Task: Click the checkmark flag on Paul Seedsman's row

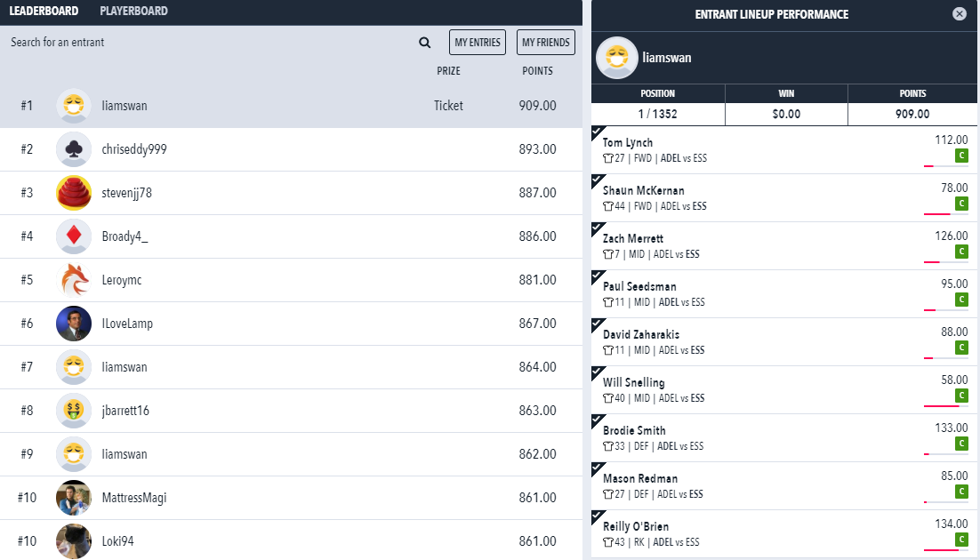Action: click(x=598, y=276)
